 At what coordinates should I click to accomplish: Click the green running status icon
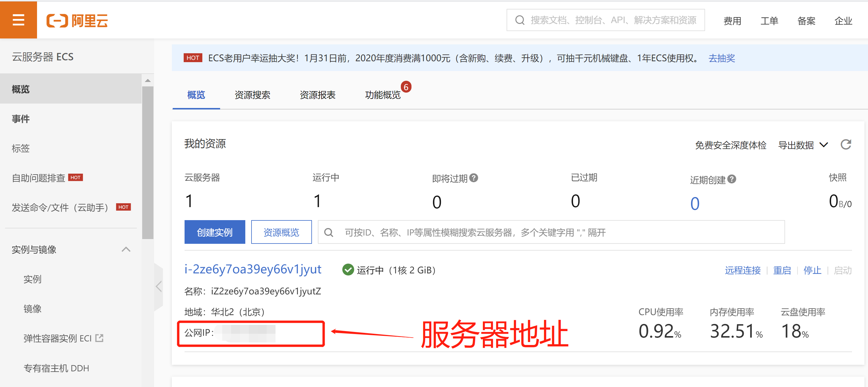(348, 270)
